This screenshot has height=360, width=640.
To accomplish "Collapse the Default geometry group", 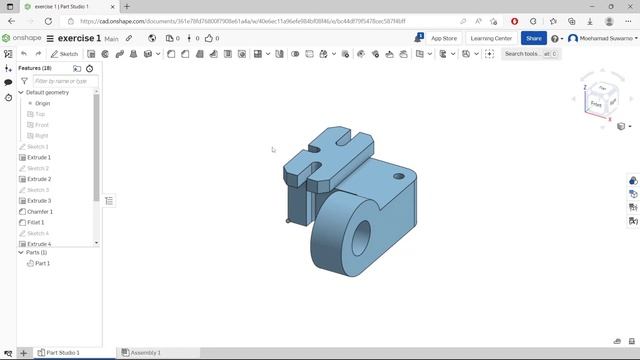I will (x=21, y=93).
